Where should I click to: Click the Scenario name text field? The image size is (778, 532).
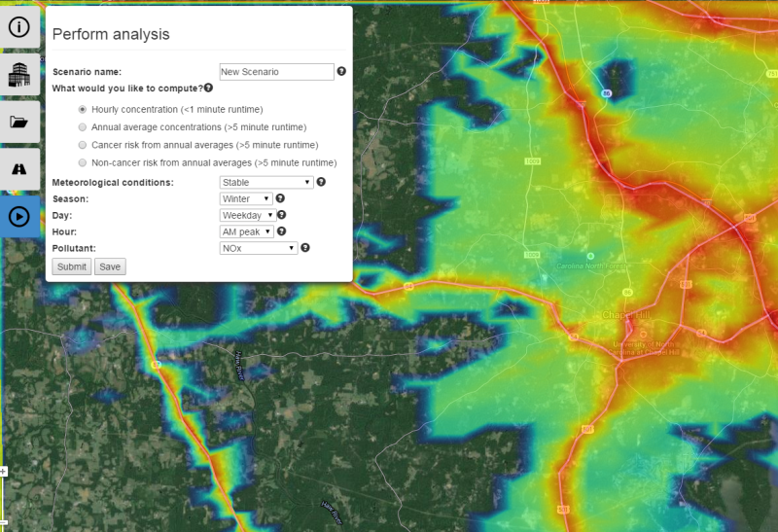pos(276,72)
